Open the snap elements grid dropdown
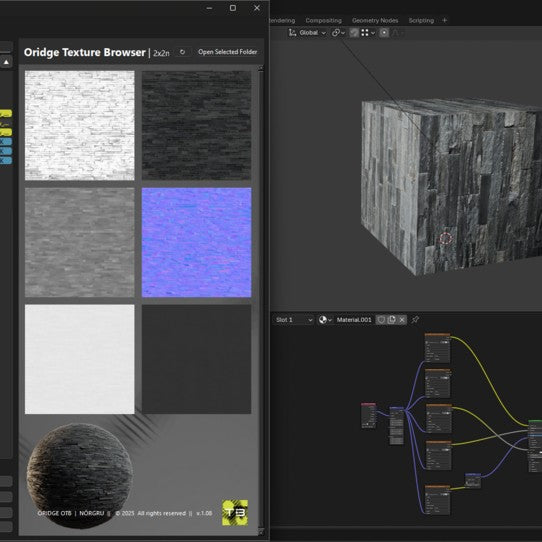 [368, 33]
